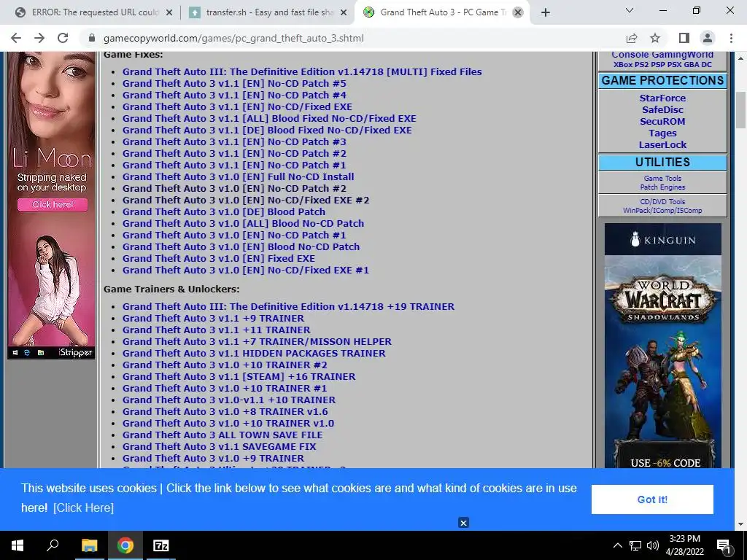Open File Explorer from taskbar
747x560 pixels.
tap(89, 545)
